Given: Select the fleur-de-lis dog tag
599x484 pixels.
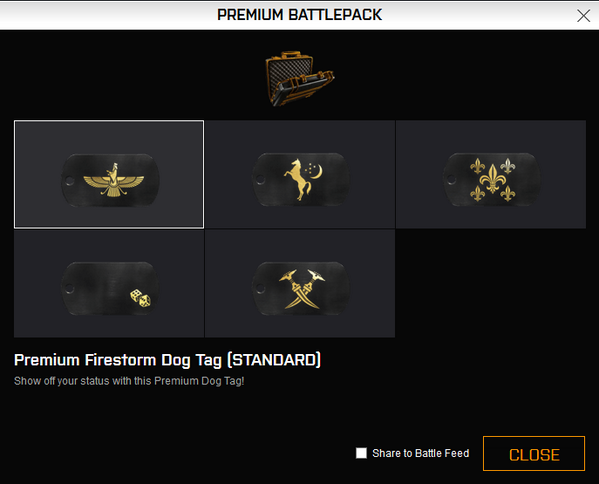Looking at the screenshot, I should (491, 174).
